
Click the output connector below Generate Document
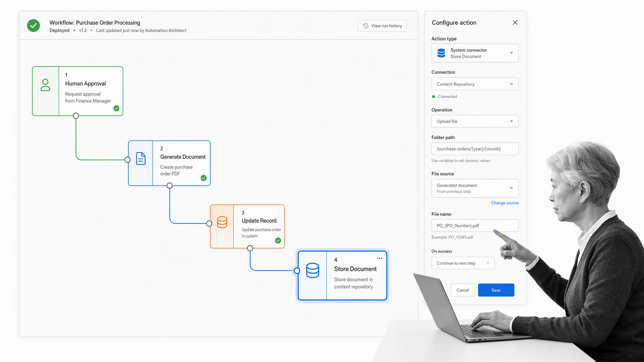click(x=169, y=186)
